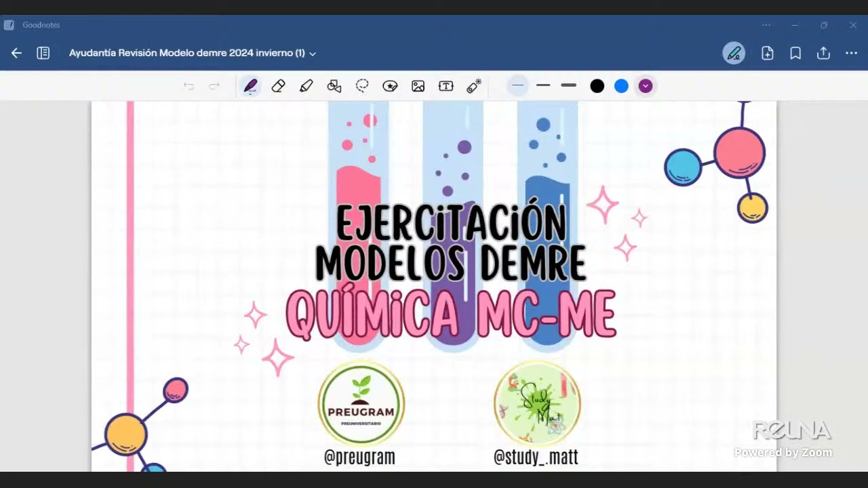
Task: Minimize the Goodnotes window
Action: point(795,25)
